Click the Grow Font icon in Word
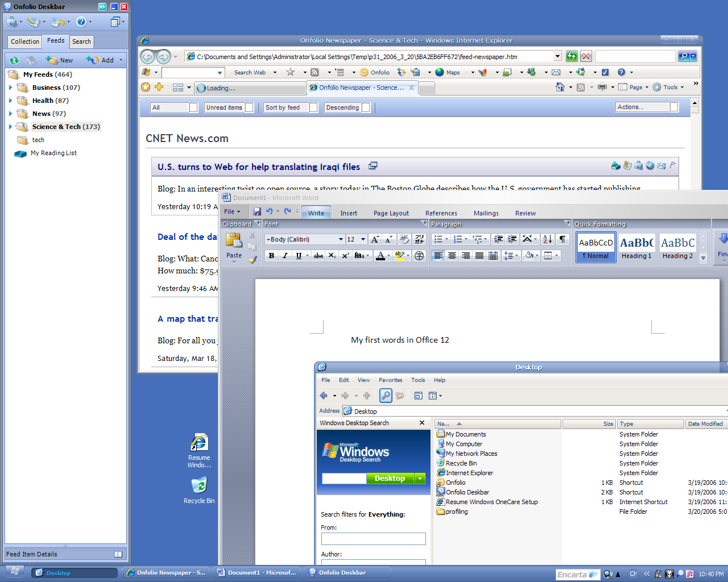This screenshot has height=582, width=728. click(375, 239)
